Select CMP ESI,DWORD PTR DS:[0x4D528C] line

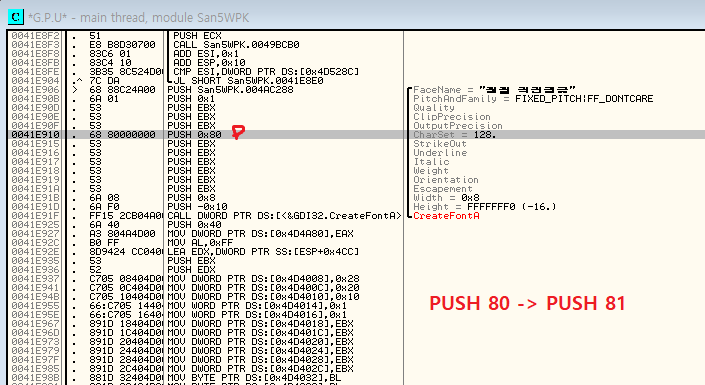coord(266,72)
